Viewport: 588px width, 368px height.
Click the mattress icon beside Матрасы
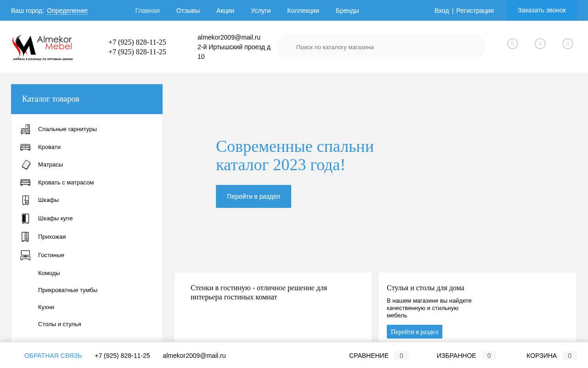pyautogui.click(x=26, y=165)
